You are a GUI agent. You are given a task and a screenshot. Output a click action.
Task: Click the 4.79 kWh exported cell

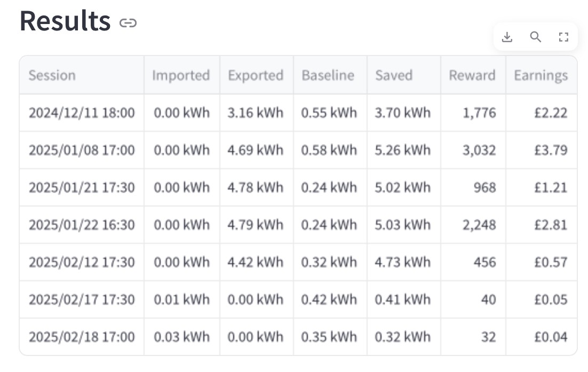257,225
